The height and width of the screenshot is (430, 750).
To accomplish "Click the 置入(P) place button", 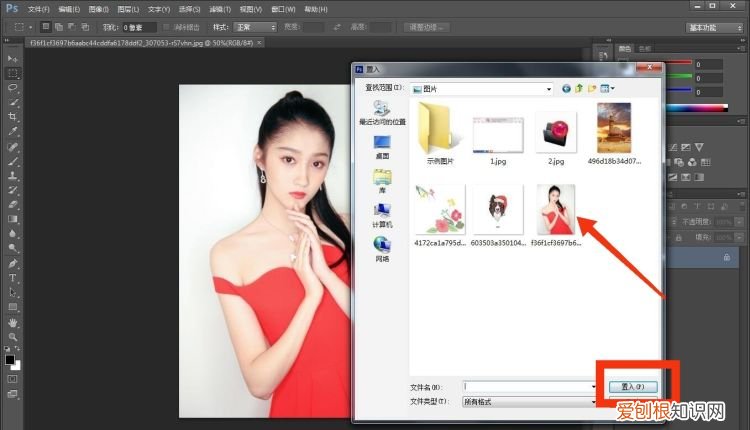I will coord(633,386).
